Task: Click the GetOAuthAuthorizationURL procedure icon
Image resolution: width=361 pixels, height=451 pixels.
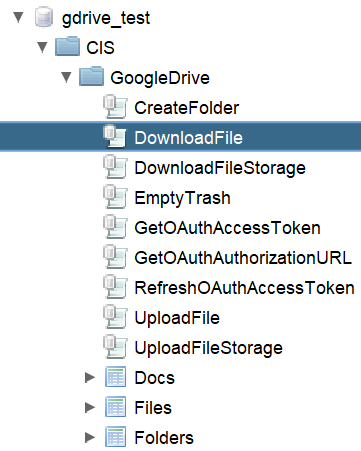Action: (x=115, y=257)
